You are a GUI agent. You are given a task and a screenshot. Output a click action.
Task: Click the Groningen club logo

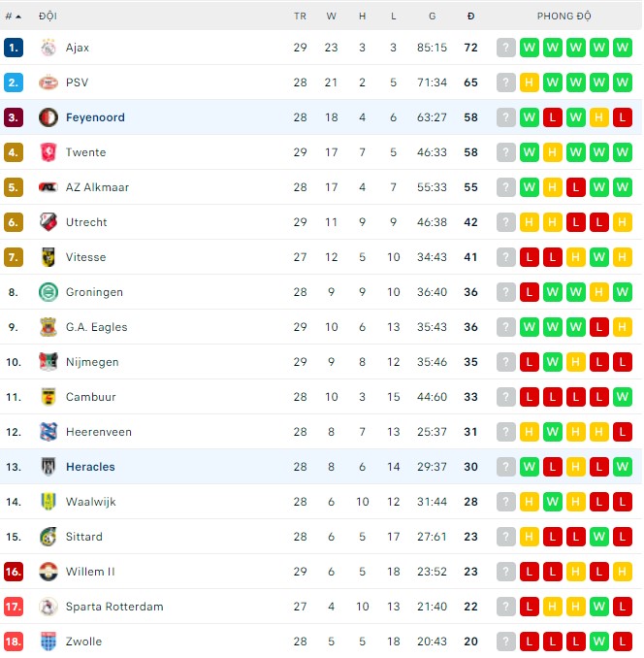[48, 292]
